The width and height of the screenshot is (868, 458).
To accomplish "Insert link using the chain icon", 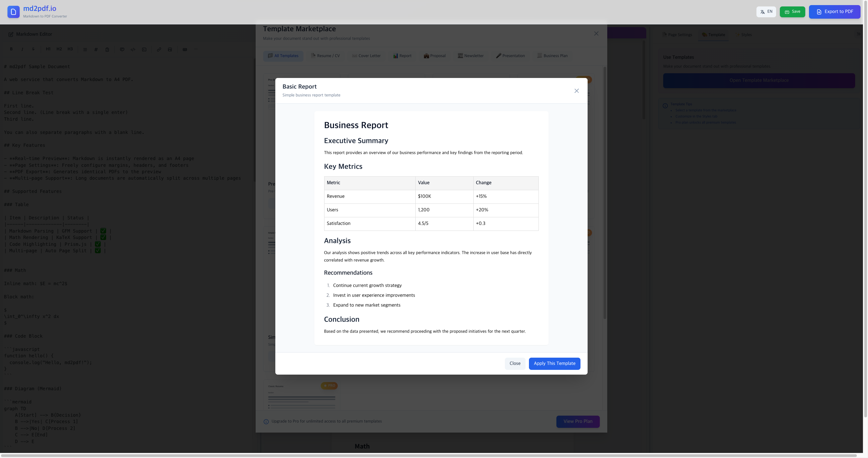I will (x=159, y=49).
